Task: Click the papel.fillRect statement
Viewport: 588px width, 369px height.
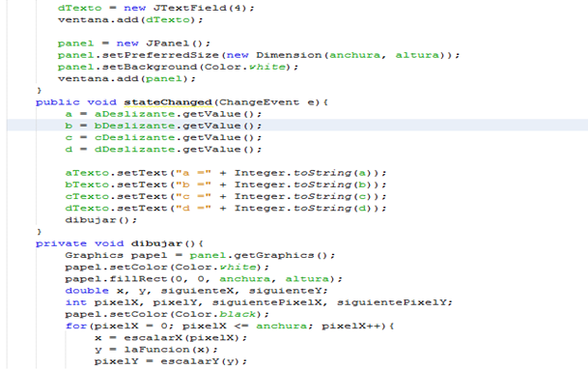Action: click(204, 279)
